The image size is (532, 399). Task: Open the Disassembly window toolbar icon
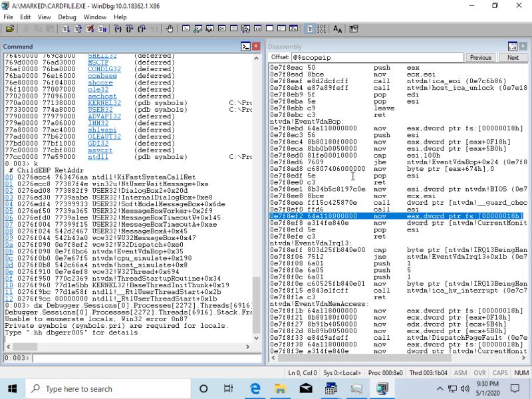pyautogui.click(x=256, y=29)
